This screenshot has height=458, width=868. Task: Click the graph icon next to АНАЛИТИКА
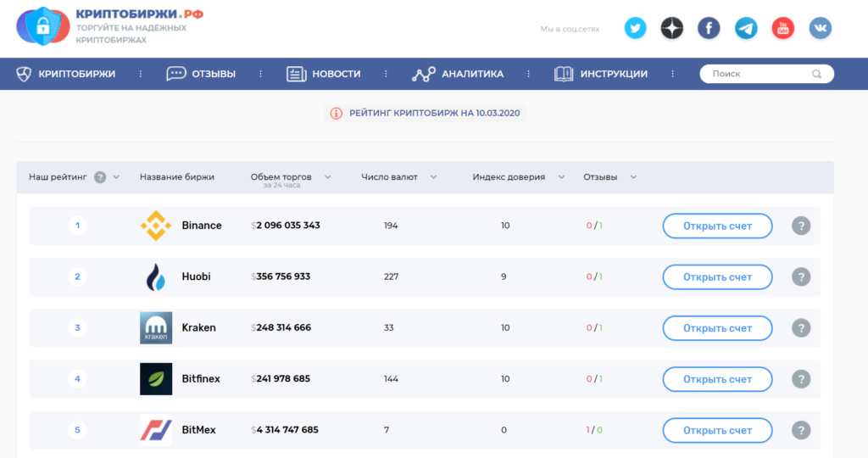(424, 74)
